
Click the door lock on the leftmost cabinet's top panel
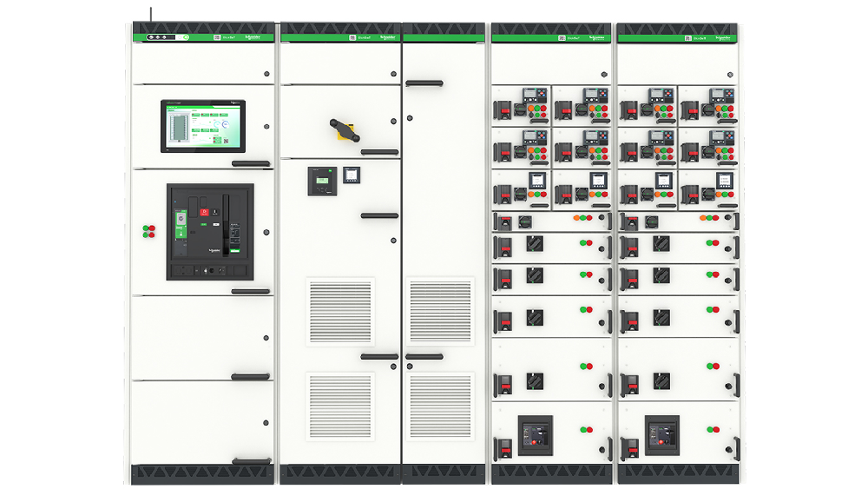pos(266,73)
